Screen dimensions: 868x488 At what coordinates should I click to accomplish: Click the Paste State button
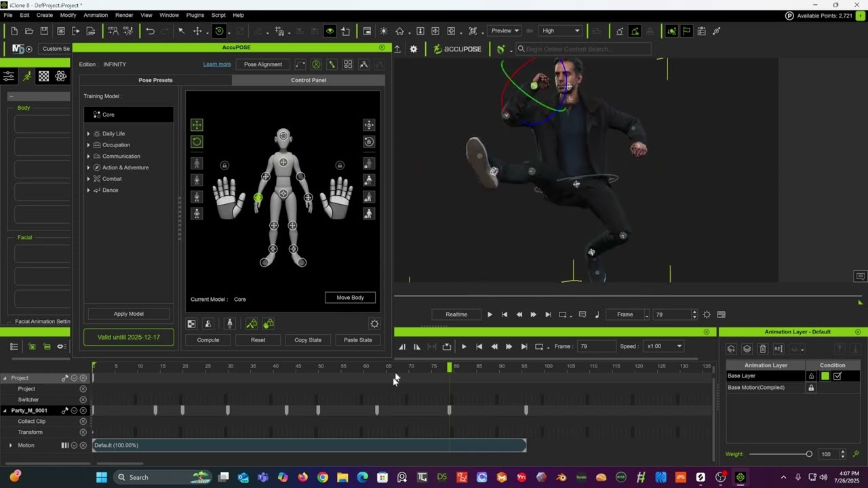tap(358, 340)
